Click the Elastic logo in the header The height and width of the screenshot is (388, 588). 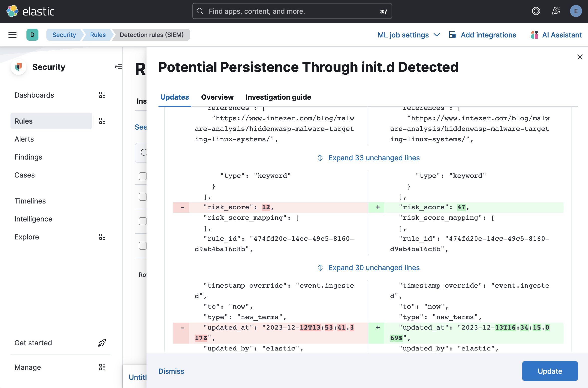(x=30, y=11)
